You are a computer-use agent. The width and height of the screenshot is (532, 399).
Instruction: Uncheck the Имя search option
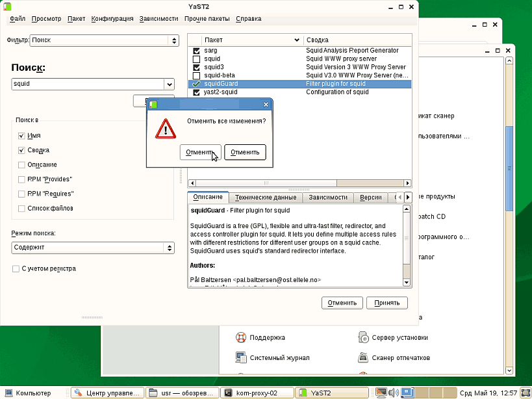[x=21, y=136]
